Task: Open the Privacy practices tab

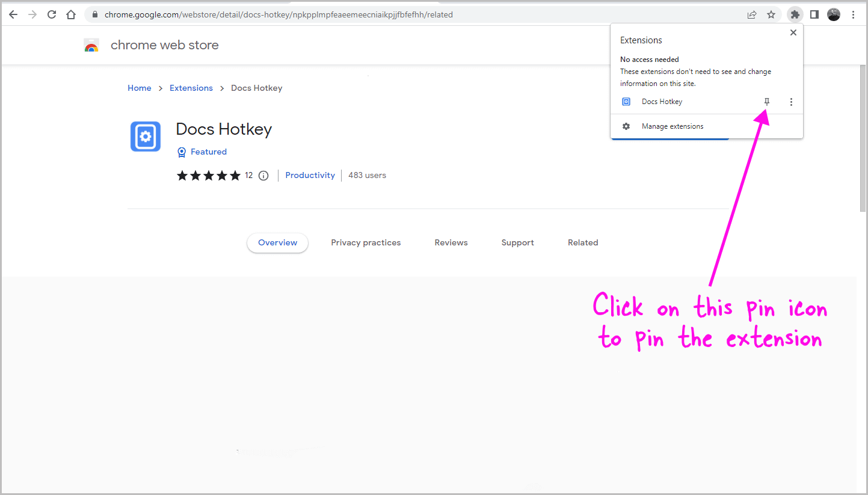Action: (366, 242)
